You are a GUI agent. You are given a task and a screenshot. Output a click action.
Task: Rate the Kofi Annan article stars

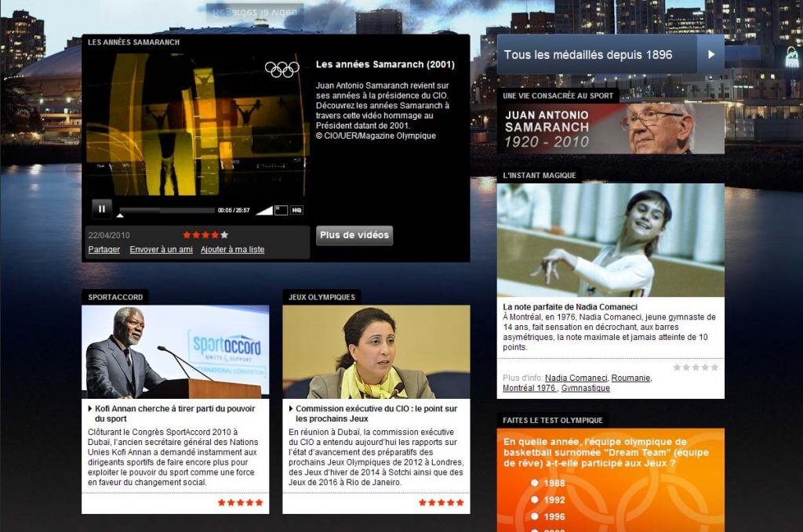pyautogui.click(x=240, y=502)
